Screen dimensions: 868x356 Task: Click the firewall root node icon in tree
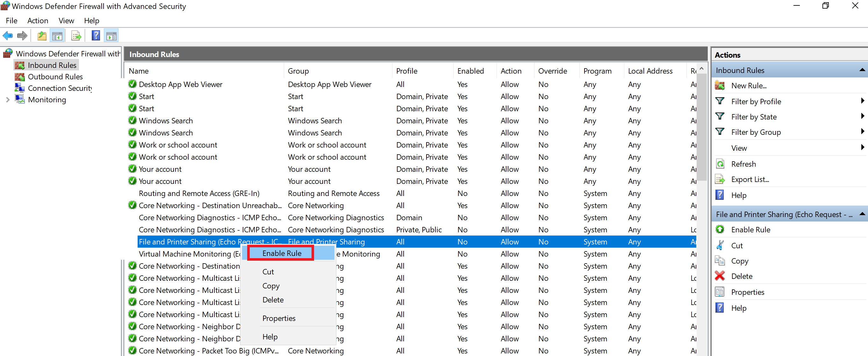(8, 53)
